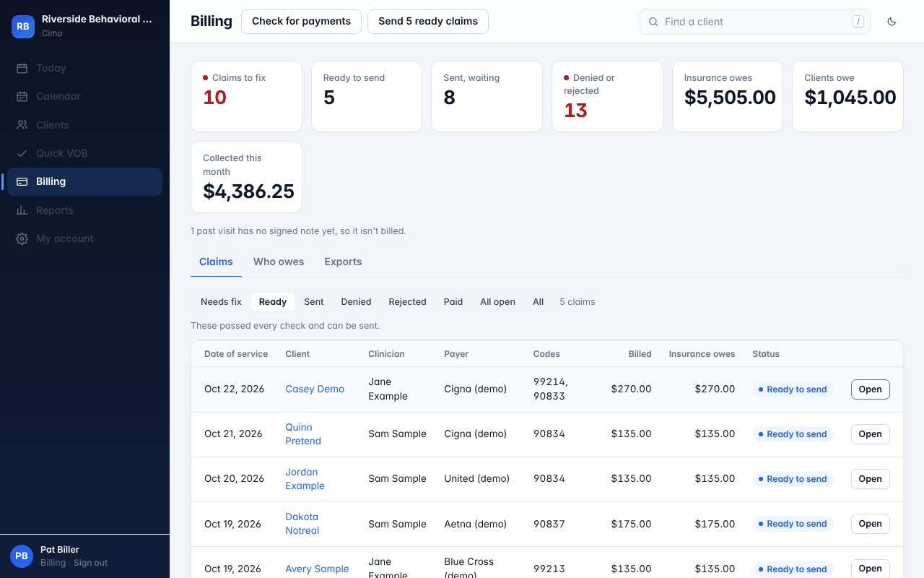Click the Billing card icon
This screenshot has height=578, width=924.
point(22,181)
